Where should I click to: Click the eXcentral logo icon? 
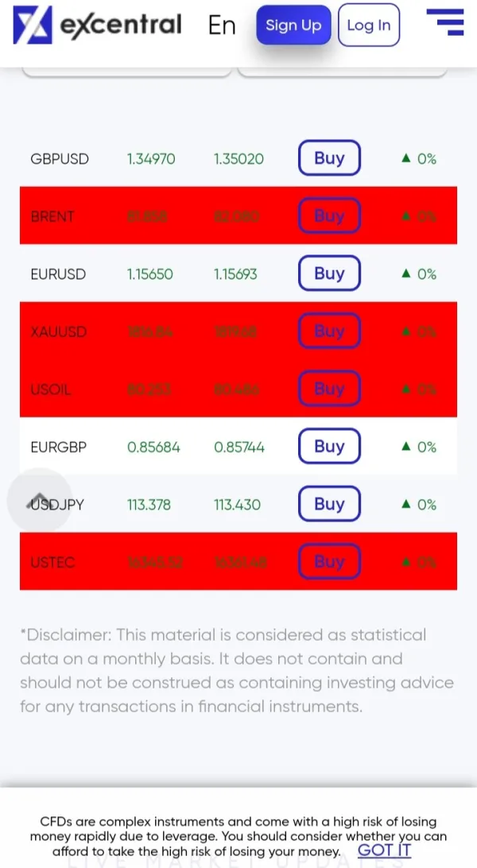32,25
